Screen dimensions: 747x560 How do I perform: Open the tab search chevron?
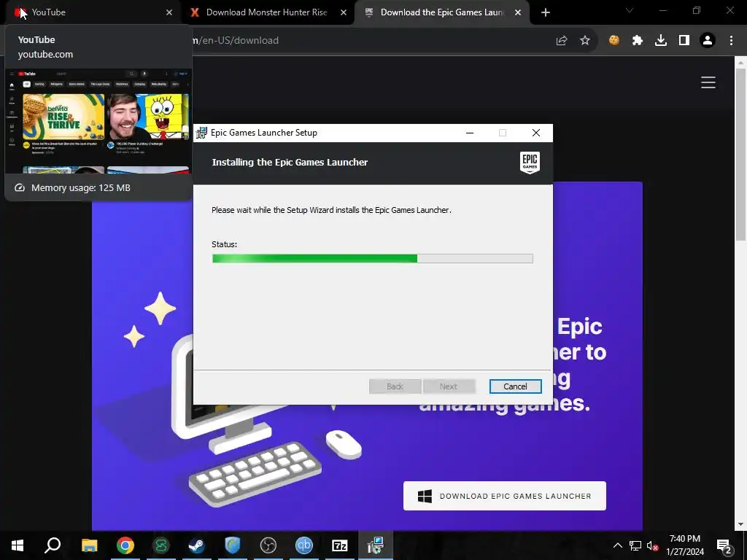[630, 10]
